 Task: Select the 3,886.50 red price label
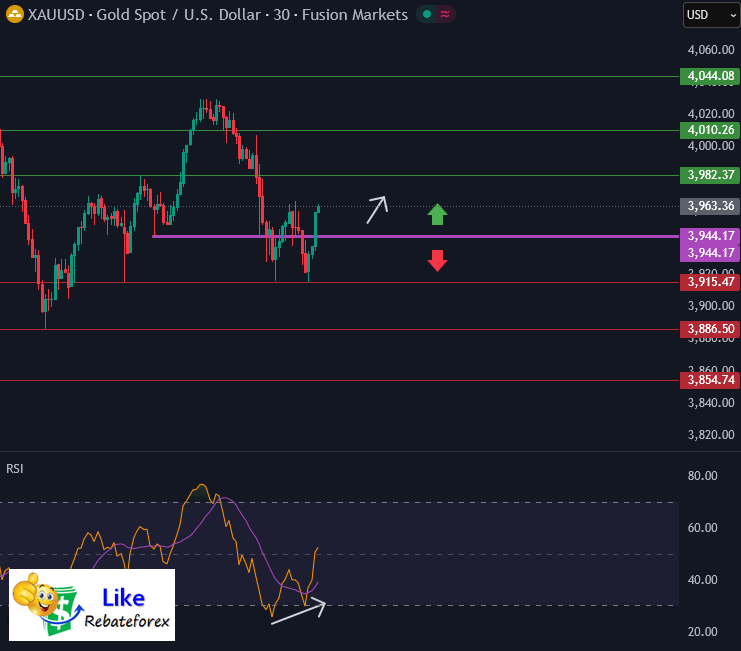point(710,329)
